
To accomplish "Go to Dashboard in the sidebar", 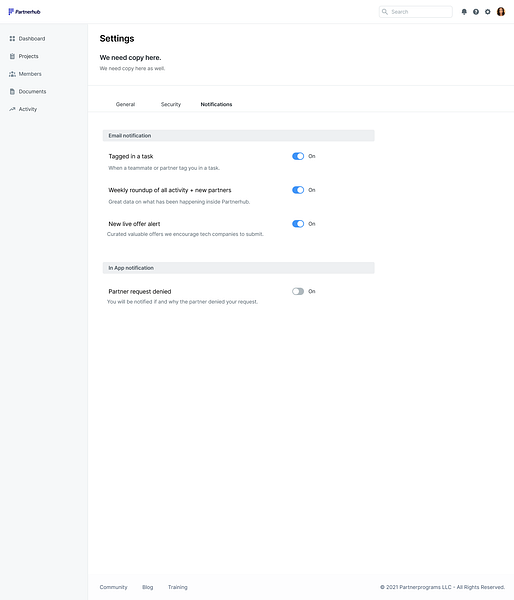I will tap(32, 39).
